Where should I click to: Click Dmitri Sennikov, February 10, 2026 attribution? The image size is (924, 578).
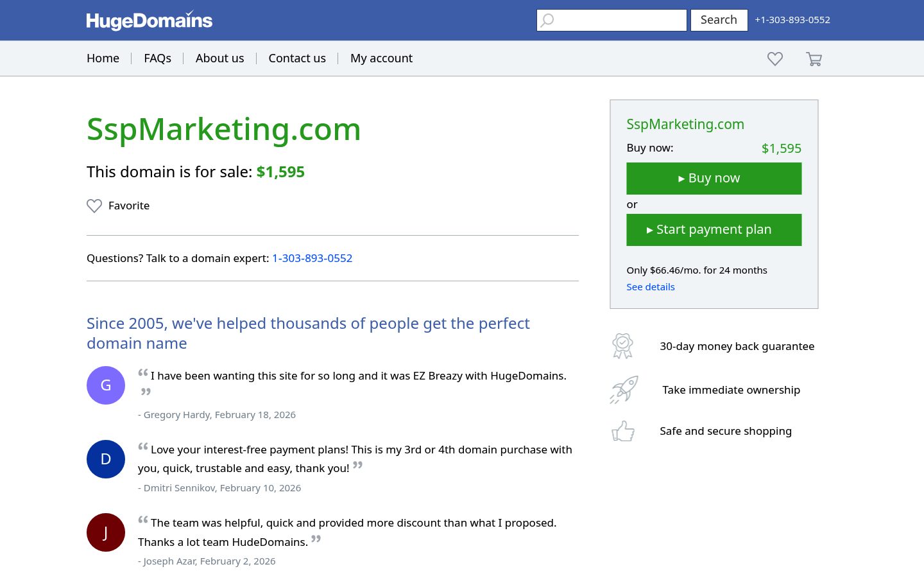(x=219, y=488)
